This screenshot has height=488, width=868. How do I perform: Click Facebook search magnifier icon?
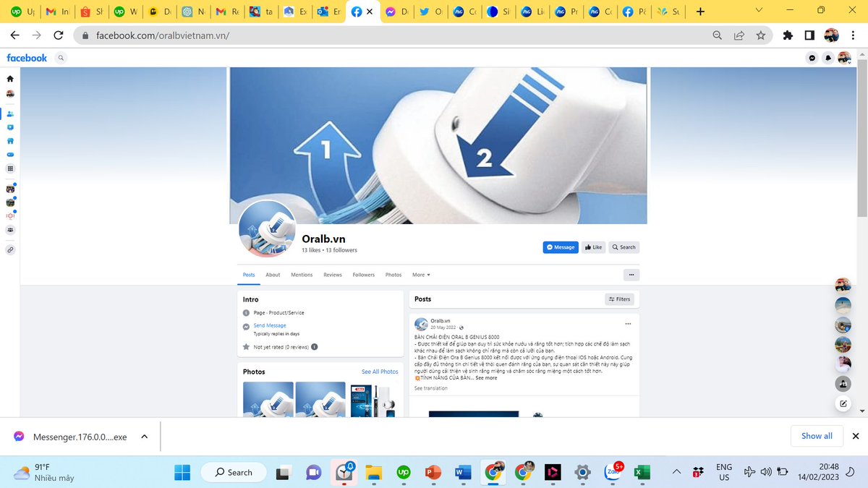(61, 58)
